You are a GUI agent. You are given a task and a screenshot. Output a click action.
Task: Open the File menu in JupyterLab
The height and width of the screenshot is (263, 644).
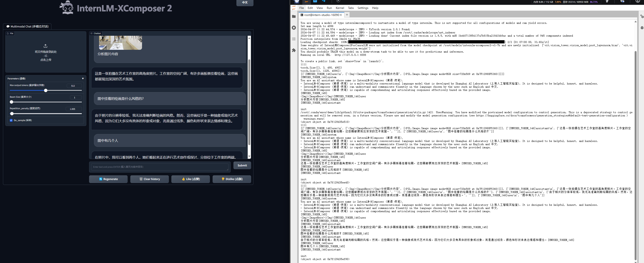[x=301, y=8]
